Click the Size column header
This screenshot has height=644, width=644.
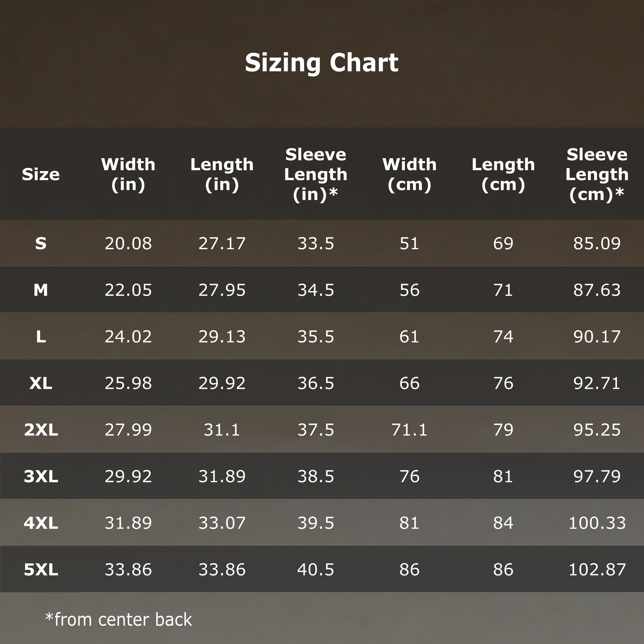(x=41, y=174)
